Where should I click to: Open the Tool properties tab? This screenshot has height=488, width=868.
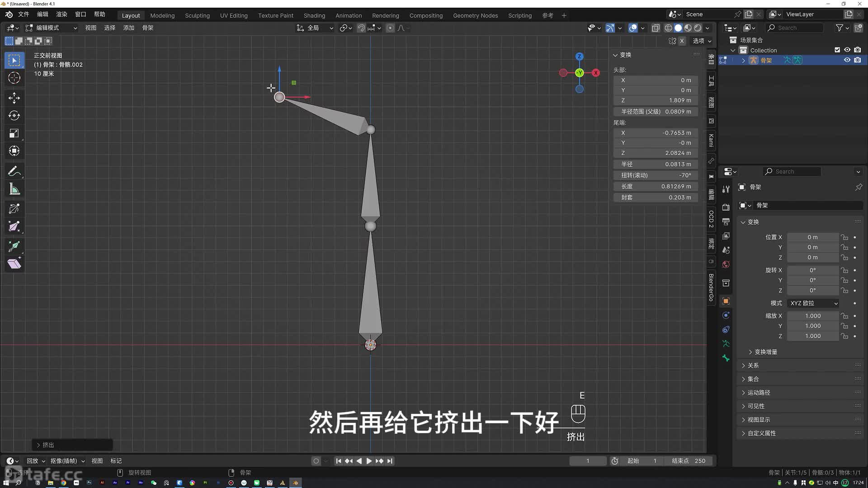click(x=726, y=189)
